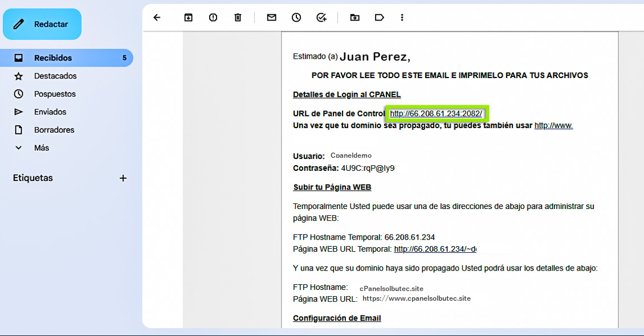The image size is (644, 336).
Task: Open the three-dot more options menu
Action: pyautogui.click(x=402, y=18)
